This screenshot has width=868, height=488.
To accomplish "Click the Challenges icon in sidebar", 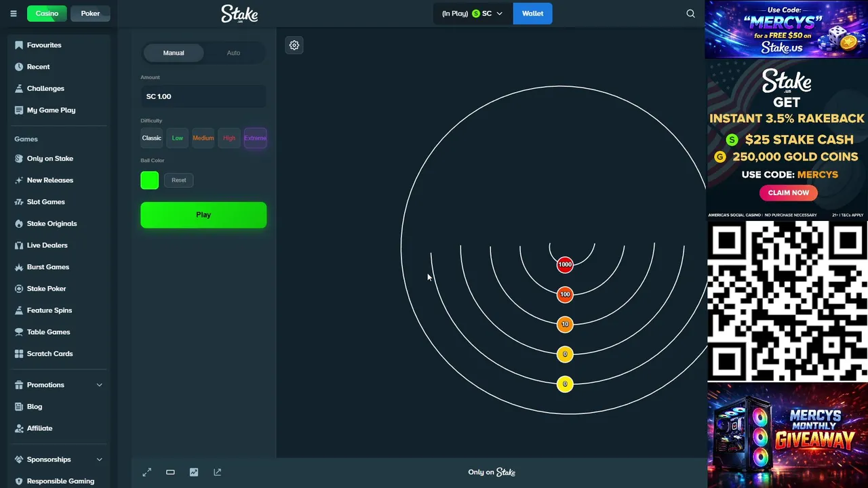I will [x=19, y=88].
